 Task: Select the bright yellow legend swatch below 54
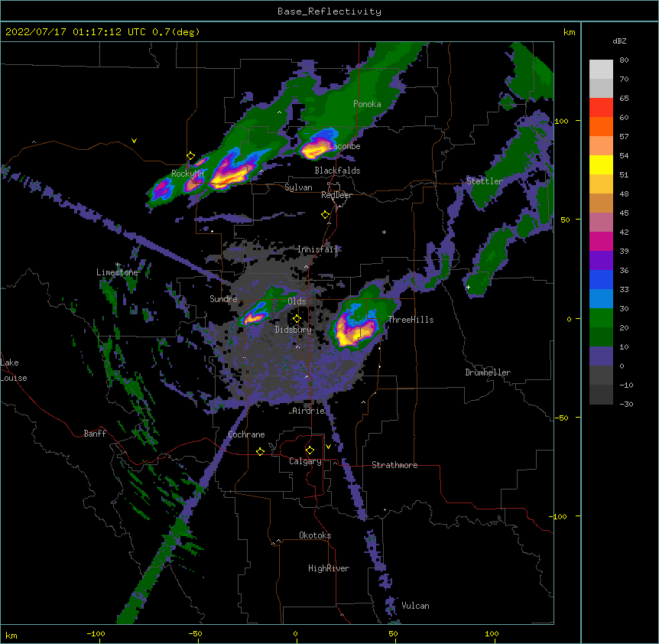[601, 164]
